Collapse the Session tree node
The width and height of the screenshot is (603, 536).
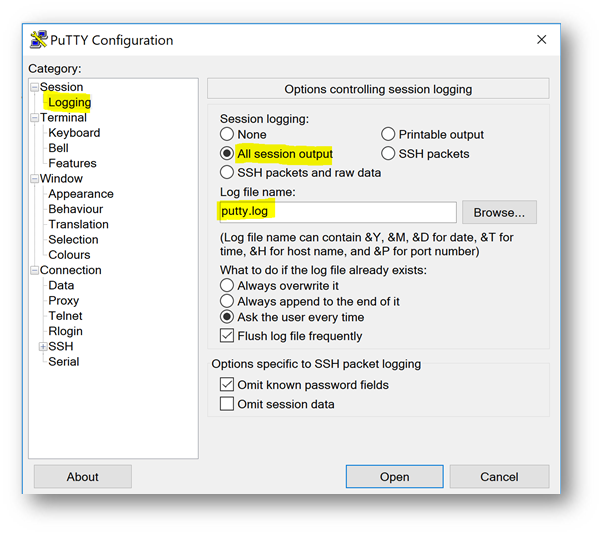click(34, 87)
